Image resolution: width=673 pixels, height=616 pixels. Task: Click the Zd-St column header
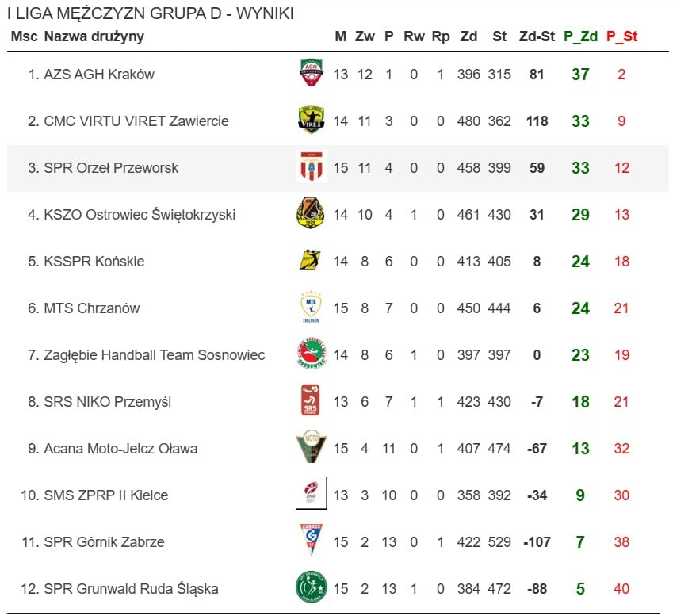pos(537,36)
